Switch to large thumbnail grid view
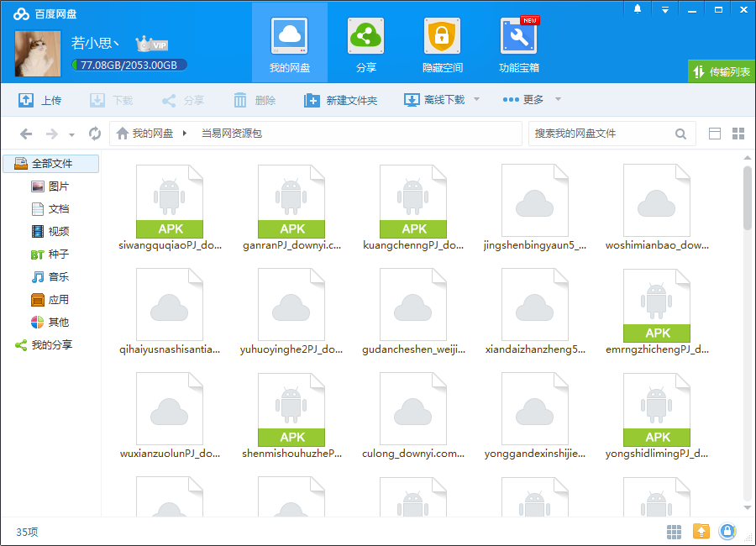This screenshot has height=546, width=756. point(738,134)
